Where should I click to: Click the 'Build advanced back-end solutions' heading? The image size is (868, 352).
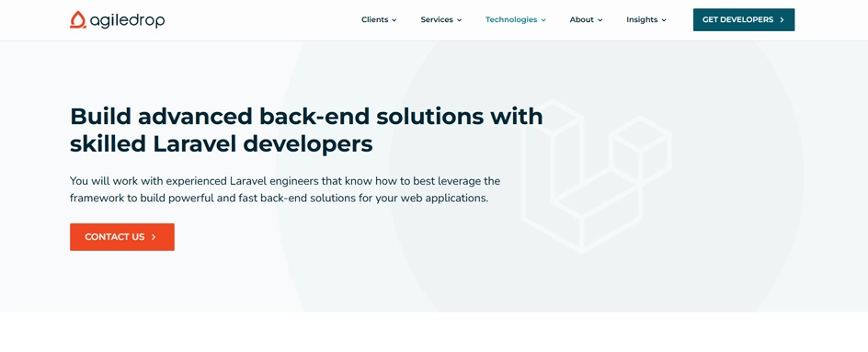coord(306,131)
